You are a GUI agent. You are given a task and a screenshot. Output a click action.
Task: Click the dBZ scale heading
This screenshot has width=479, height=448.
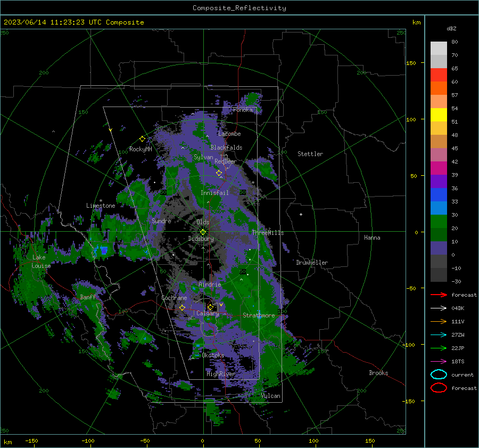pos(451,28)
